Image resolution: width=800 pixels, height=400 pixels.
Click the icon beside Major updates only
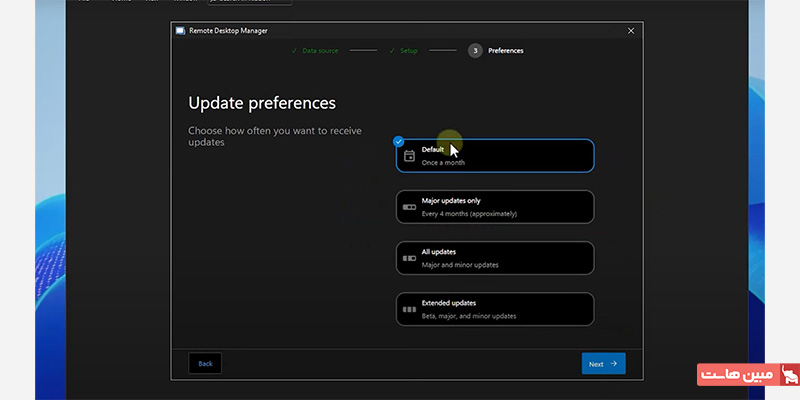click(409, 207)
